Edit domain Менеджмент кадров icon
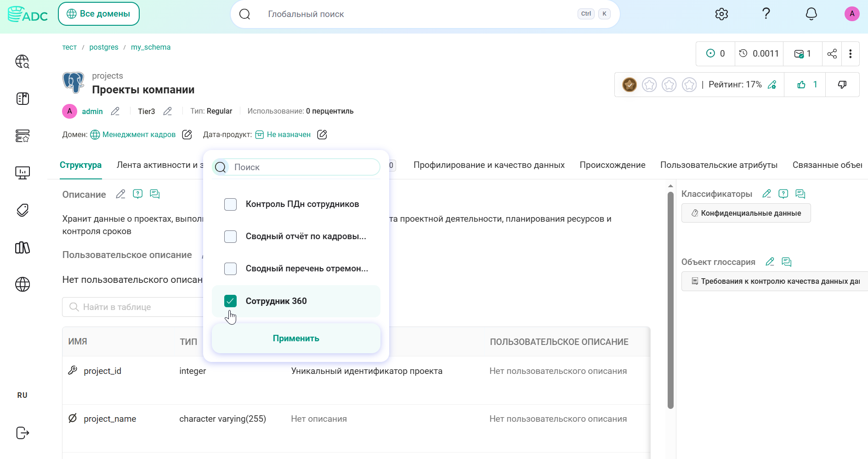 click(187, 134)
